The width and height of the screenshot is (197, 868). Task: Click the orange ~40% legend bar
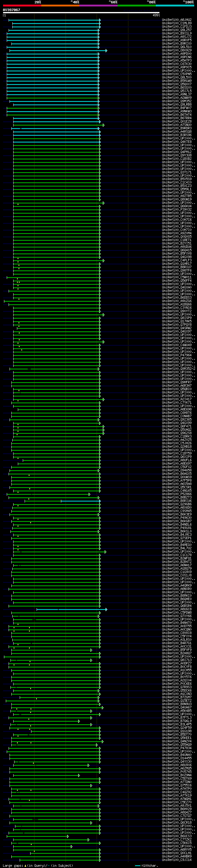(60, 6)
